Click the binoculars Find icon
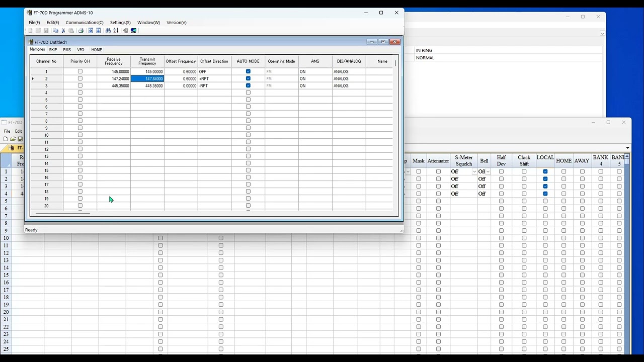 (108, 31)
